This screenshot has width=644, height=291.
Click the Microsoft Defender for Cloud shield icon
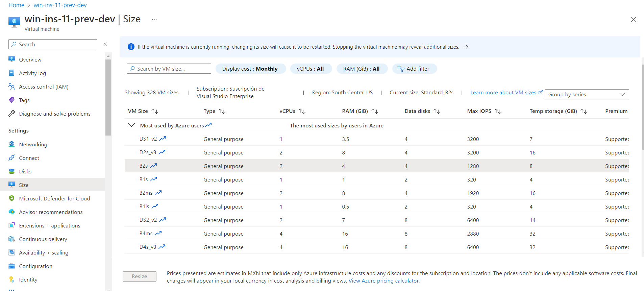click(x=12, y=198)
